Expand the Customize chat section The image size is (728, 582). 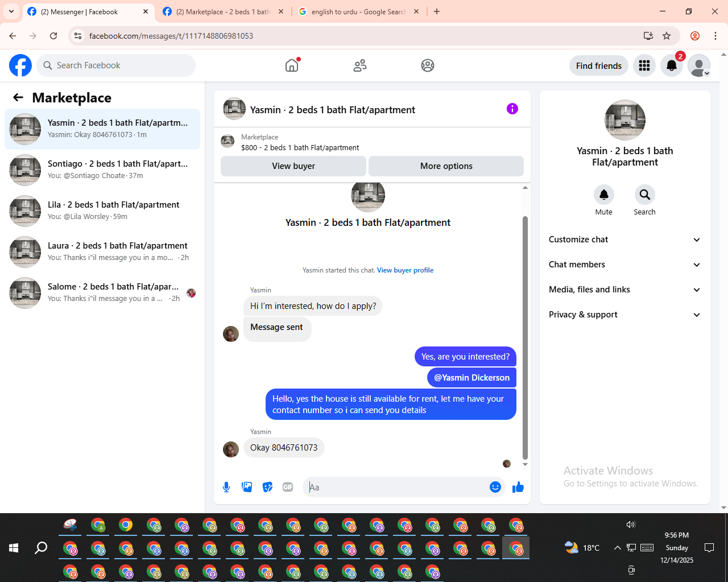coord(625,240)
